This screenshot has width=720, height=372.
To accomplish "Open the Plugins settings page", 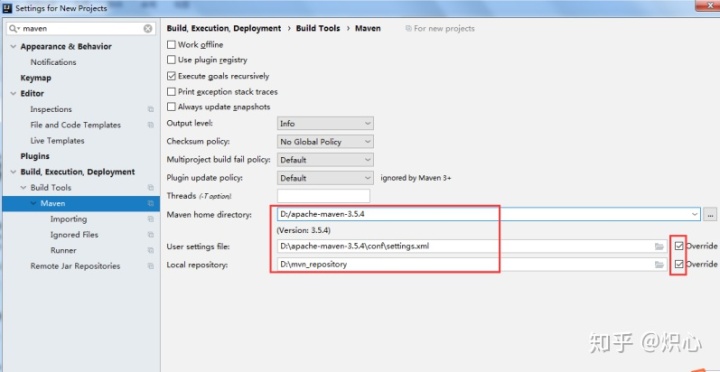I will [x=35, y=156].
